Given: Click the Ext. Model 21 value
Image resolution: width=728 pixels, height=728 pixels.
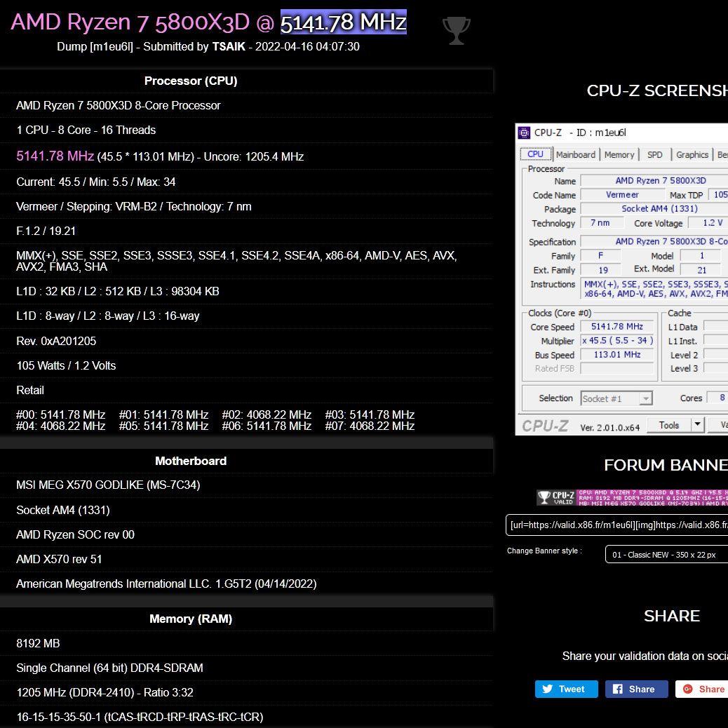Looking at the screenshot, I should coord(701,270).
